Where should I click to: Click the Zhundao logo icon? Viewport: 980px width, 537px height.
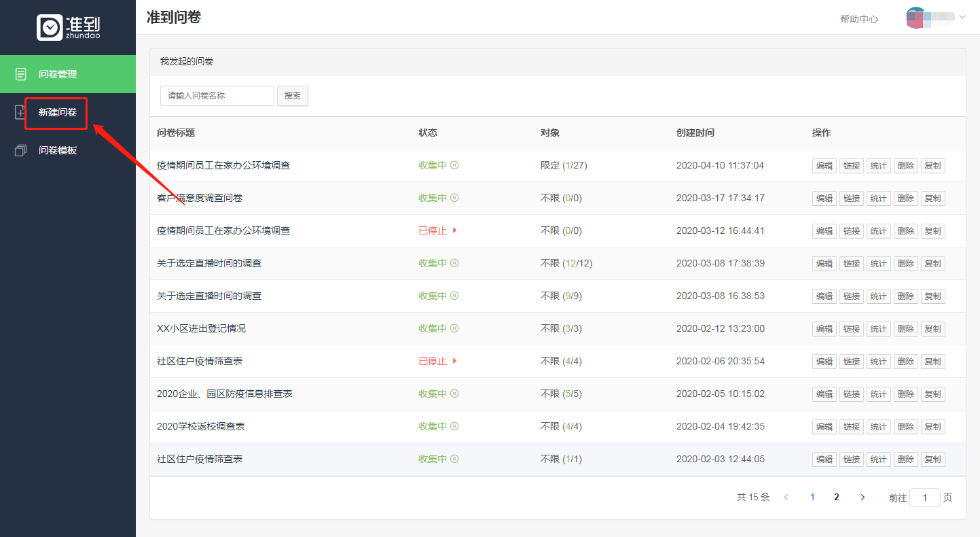[50, 27]
